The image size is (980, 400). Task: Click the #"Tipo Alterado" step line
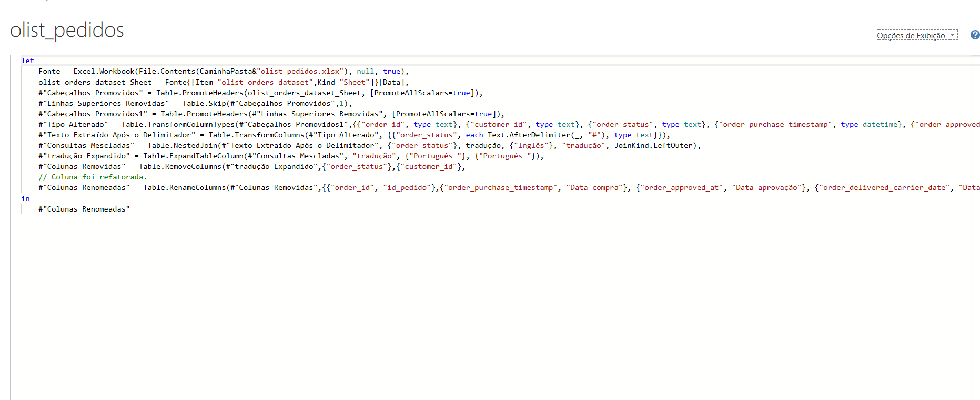[x=509, y=124]
